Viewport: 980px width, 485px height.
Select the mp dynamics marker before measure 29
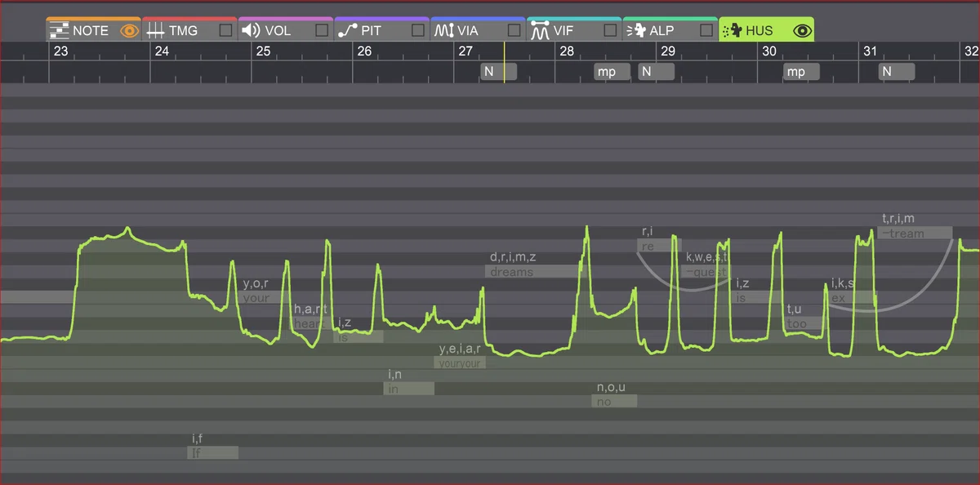pyautogui.click(x=612, y=72)
